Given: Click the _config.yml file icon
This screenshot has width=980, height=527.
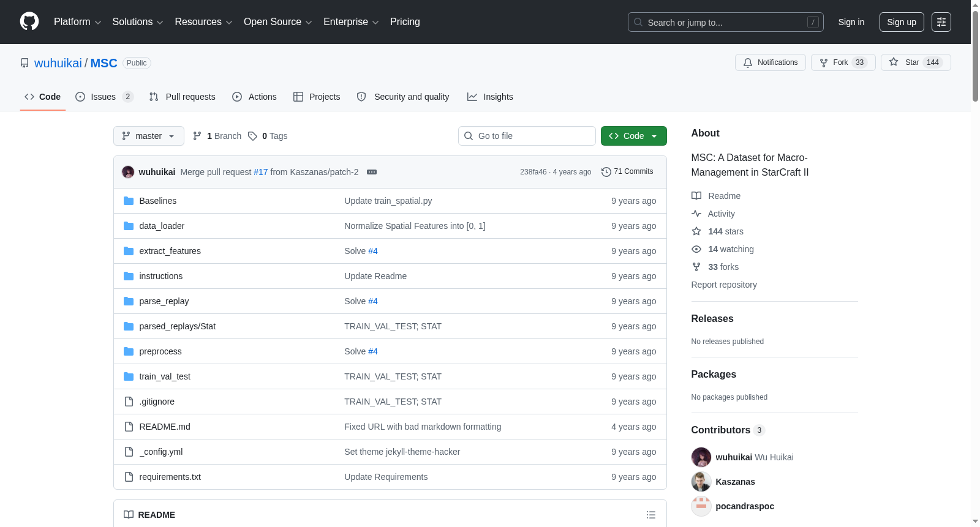Looking at the screenshot, I should [x=129, y=452].
